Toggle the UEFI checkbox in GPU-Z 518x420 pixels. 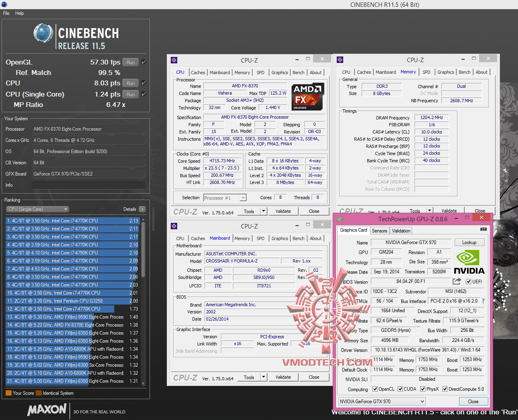(468, 281)
